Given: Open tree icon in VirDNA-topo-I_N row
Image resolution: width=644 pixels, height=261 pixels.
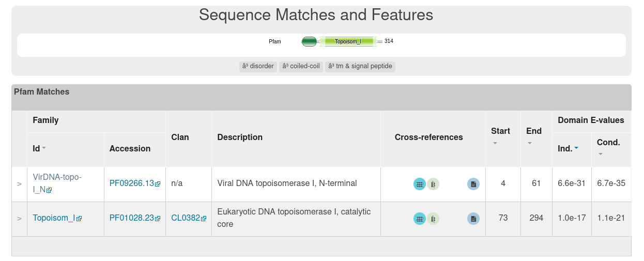Looking at the screenshot, I should point(433,184).
